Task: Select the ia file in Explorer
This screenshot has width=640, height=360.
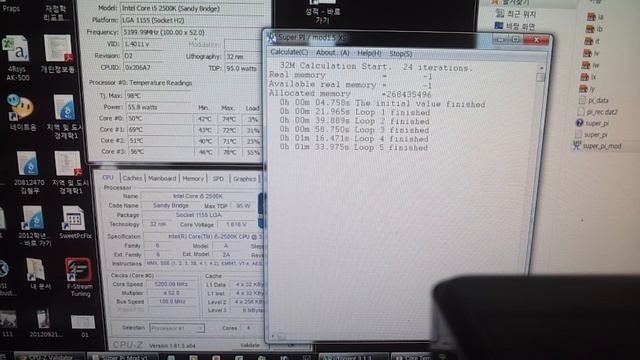Action: click(595, 17)
